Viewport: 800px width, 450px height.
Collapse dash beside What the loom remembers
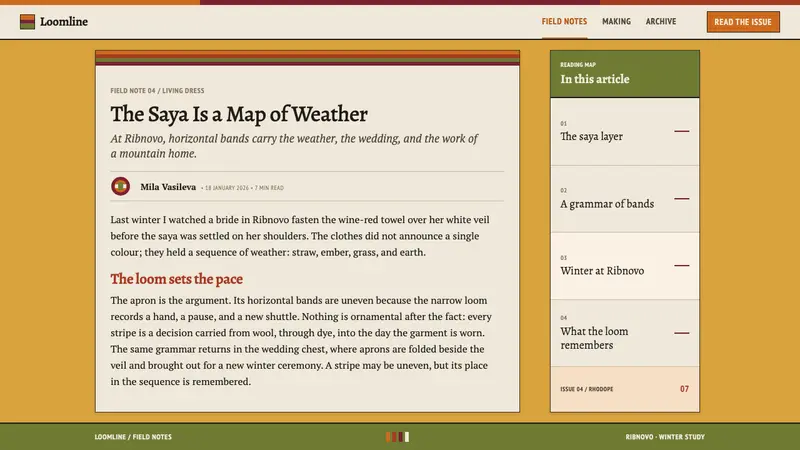click(x=682, y=333)
